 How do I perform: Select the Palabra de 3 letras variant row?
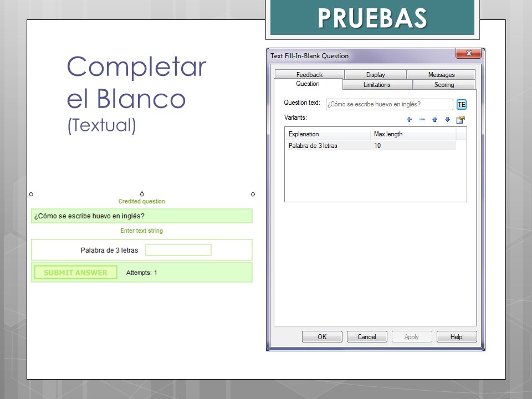pyautogui.click(x=371, y=146)
